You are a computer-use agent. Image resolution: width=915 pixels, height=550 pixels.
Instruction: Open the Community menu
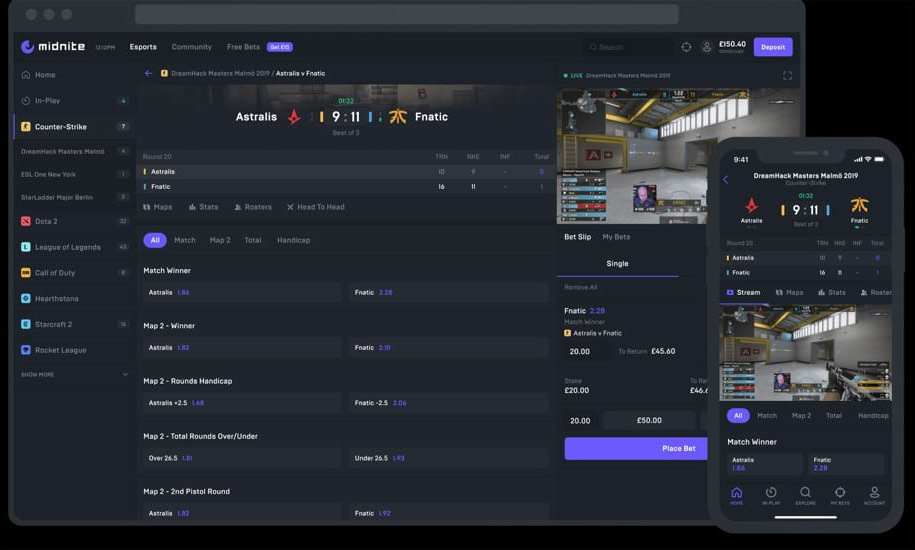coord(191,47)
